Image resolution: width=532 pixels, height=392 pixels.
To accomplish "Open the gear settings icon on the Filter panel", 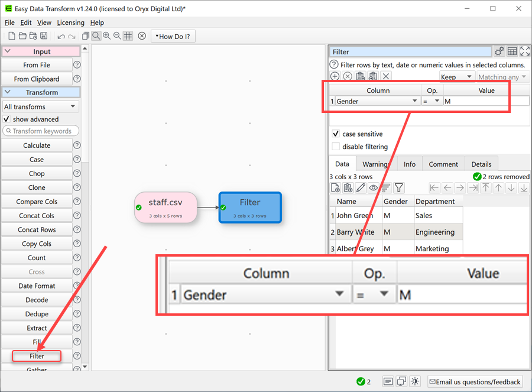I will click(499, 51).
